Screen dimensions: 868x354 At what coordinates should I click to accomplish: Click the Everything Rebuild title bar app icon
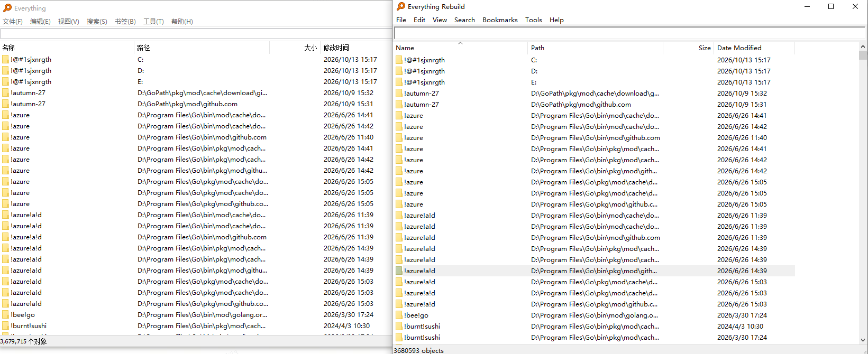pos(401,6)
